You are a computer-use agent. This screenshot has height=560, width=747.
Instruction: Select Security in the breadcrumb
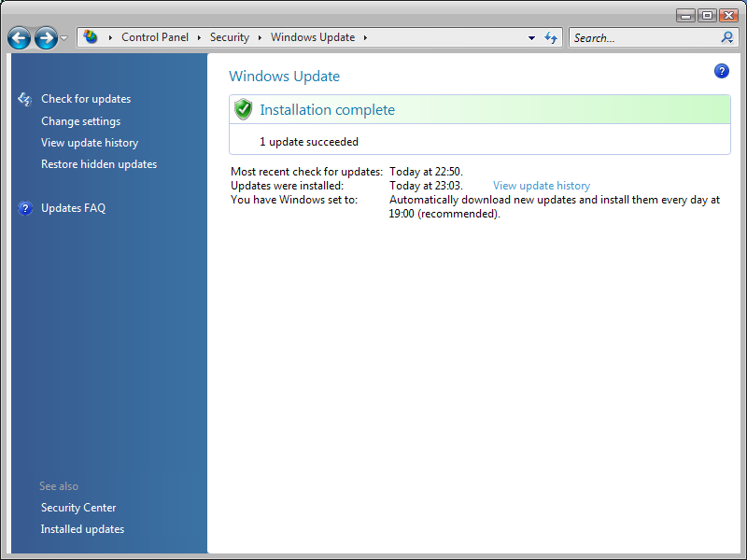point(230,37)
